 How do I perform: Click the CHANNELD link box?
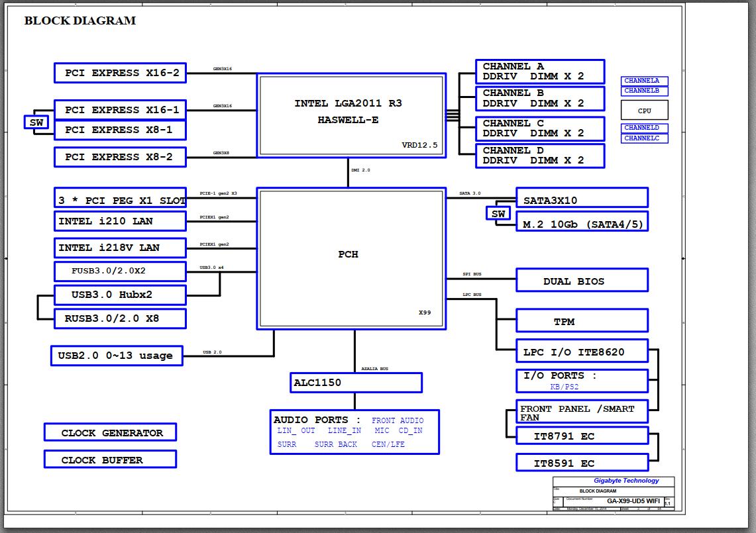(x=645, y=128)
